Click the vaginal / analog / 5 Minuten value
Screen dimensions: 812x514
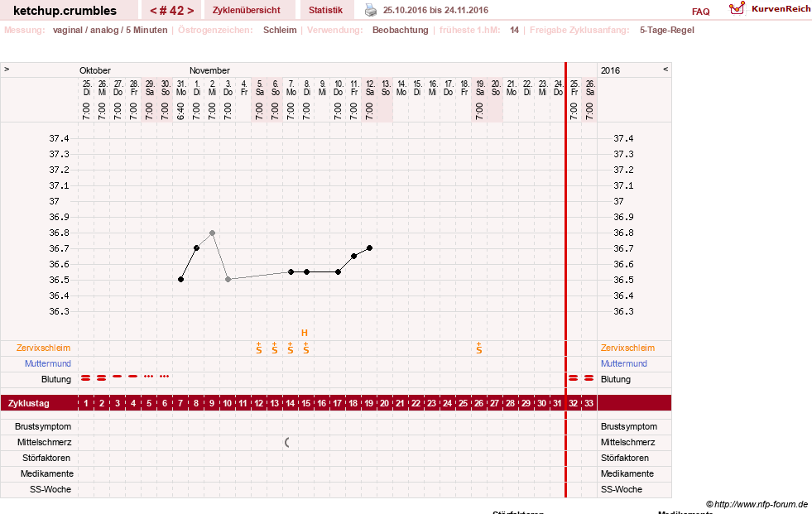(x=110, y=30)
